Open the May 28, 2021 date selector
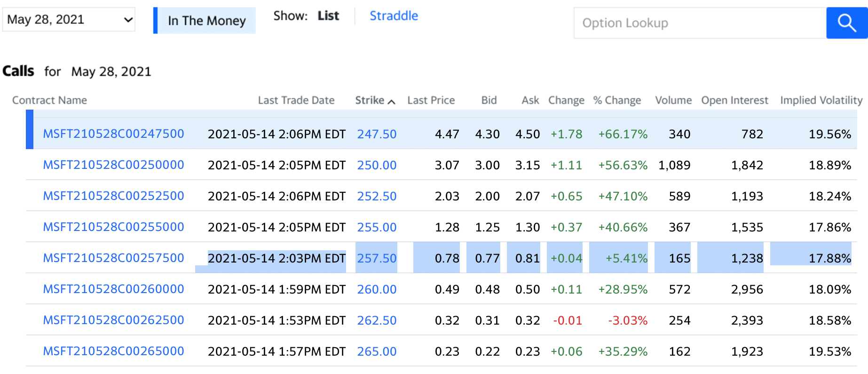Viewport: 868px width, 374px height. (68, 19)
